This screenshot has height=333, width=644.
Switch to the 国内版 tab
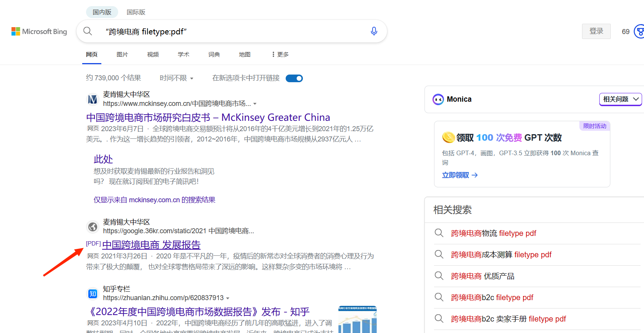102,12
